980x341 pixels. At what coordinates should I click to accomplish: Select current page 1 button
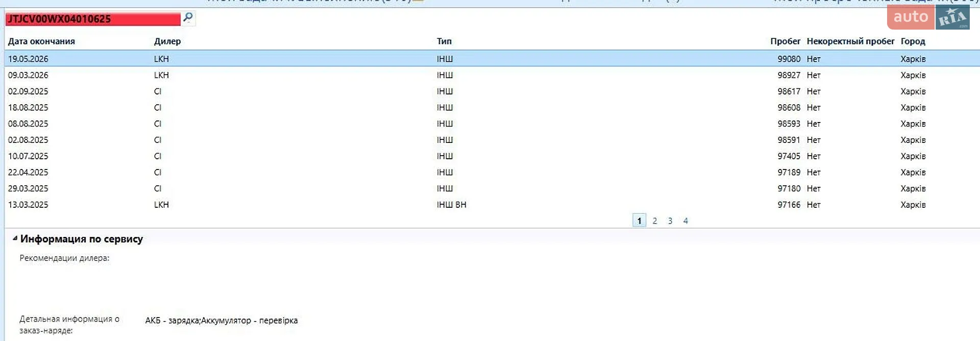tap(639, 221)
